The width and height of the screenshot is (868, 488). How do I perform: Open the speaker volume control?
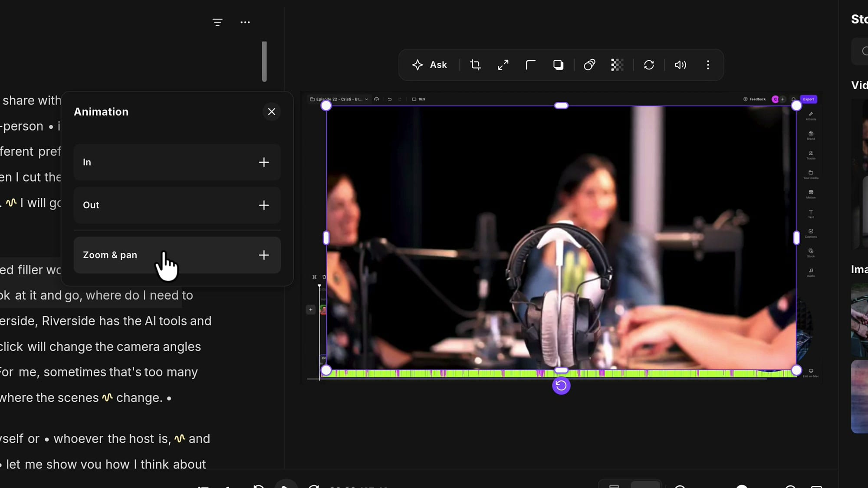click(680, 65)
